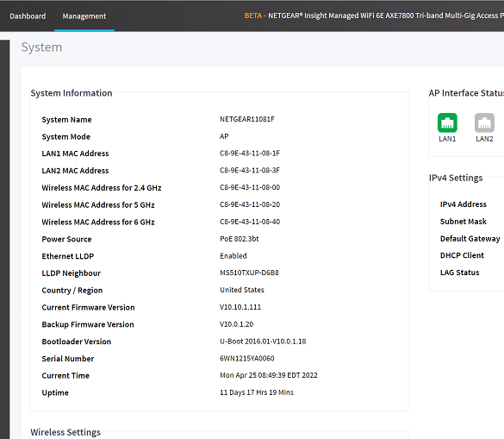Click the System Mode value AP

[224, 136]
